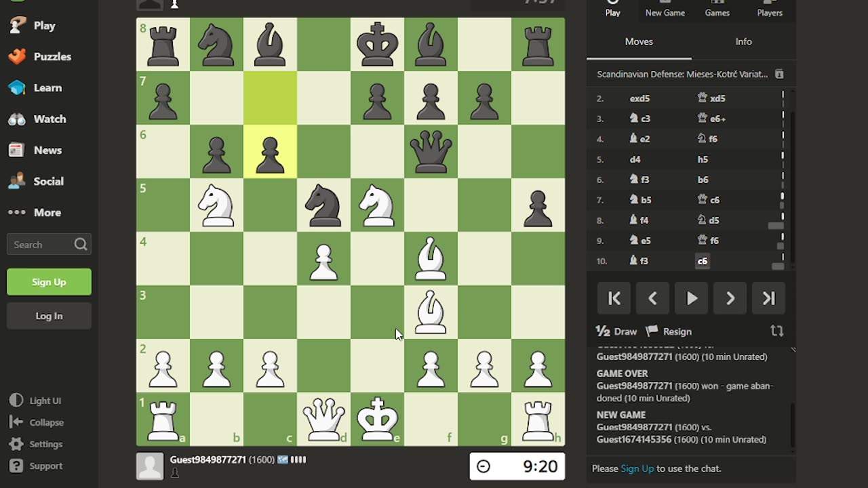
Task: Click the white queen on d1
Action: (323, 420)
